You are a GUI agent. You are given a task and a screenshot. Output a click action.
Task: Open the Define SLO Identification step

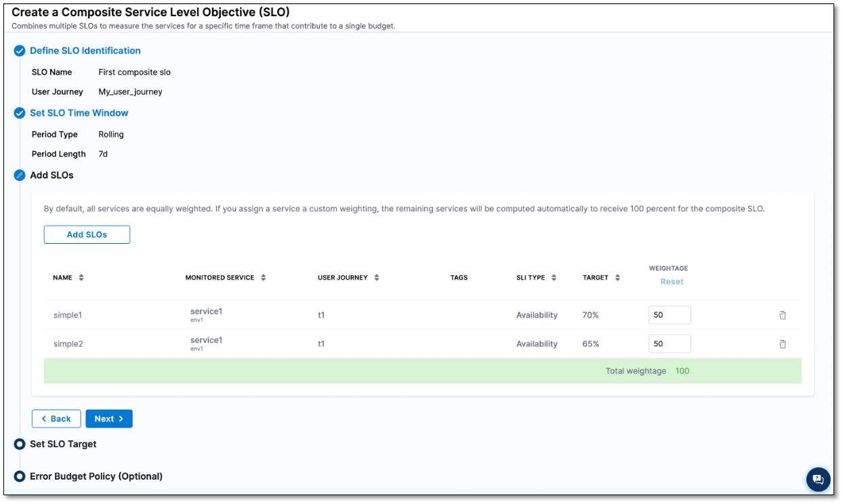point(85,51)
